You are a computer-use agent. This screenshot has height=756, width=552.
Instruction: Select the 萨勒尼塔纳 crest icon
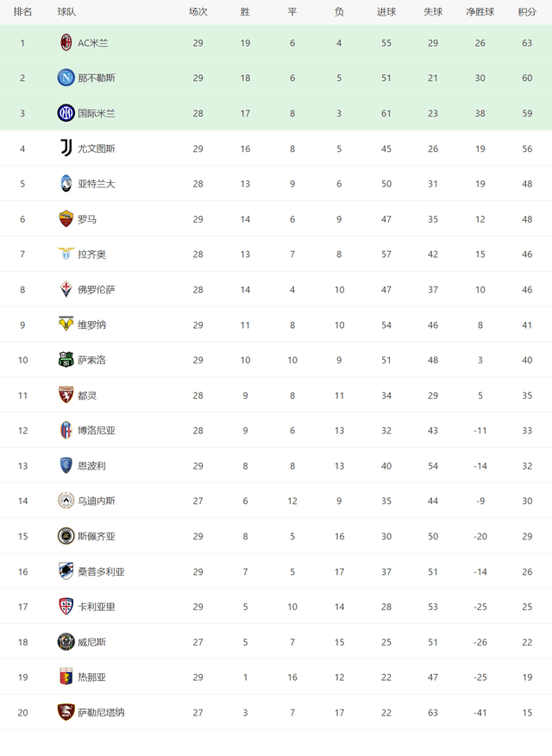[66, 712]
